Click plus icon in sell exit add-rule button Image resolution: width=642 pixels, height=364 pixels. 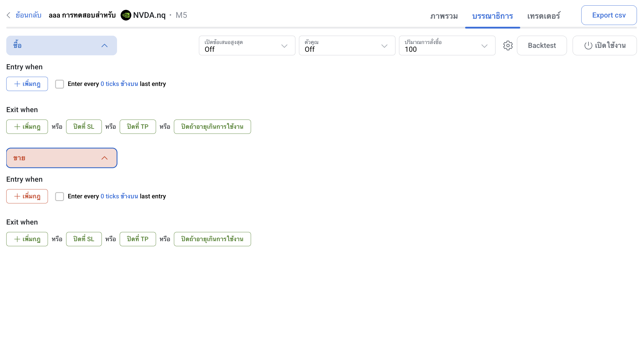coord(17,239)
